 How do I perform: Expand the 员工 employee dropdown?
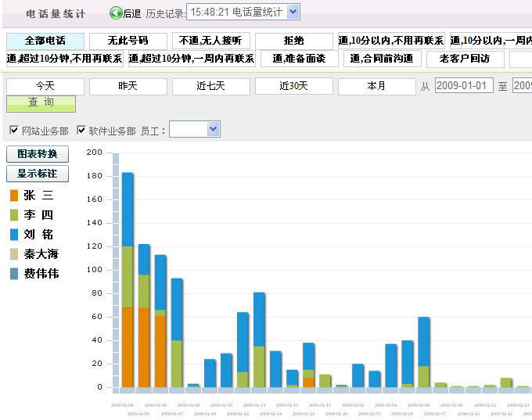pos(195,129)
